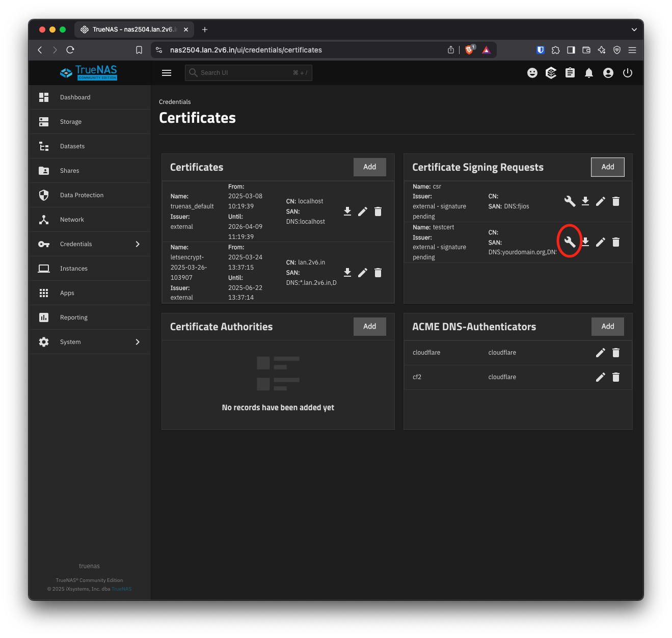Toggle the sidebar with hamburger menu
The image size is (672, 638).
(x=167, y=73)
